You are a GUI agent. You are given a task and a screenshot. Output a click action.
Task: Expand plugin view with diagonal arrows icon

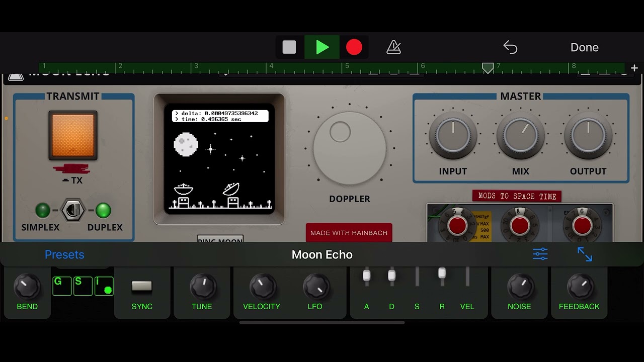click(585, 254)
